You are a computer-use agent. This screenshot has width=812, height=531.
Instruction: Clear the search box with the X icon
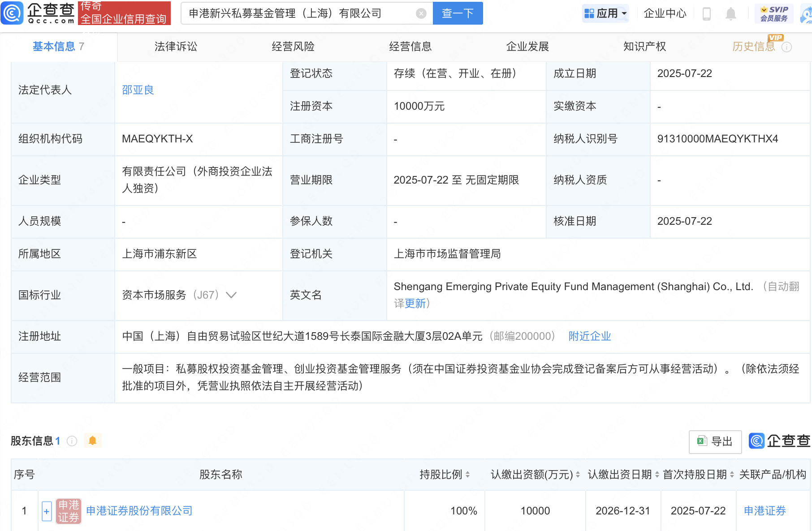pos(421,13)
